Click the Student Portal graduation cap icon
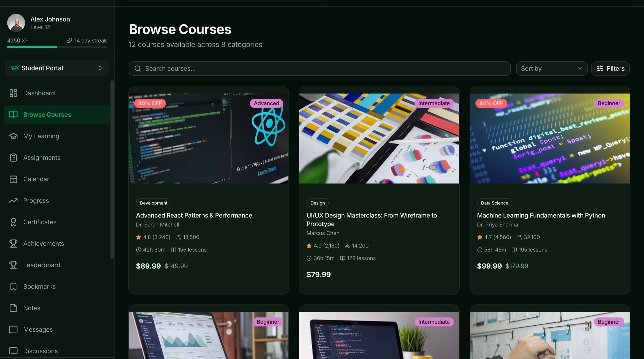Image resolution: width=644 pixels, height=359 pixels. tap(14, 68)
